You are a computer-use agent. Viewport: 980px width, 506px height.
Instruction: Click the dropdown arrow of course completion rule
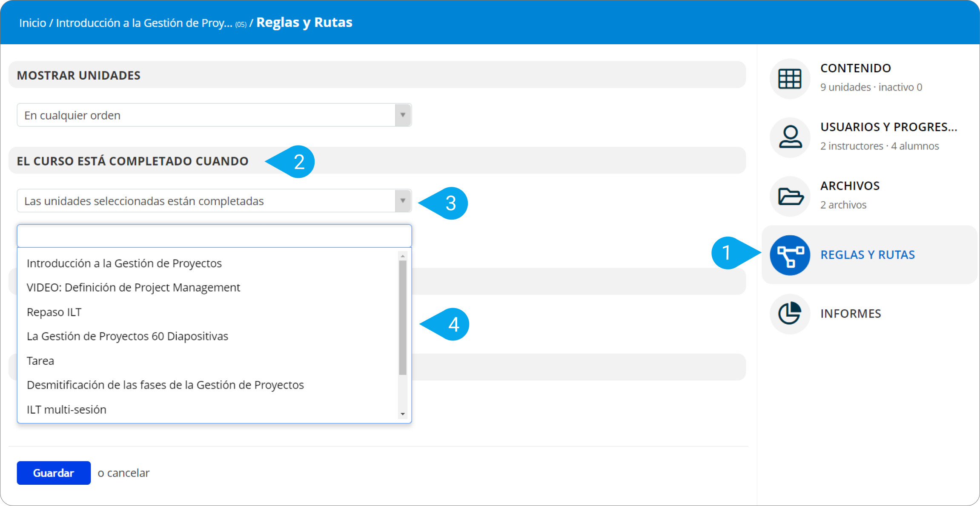click(x=403, y=201)
